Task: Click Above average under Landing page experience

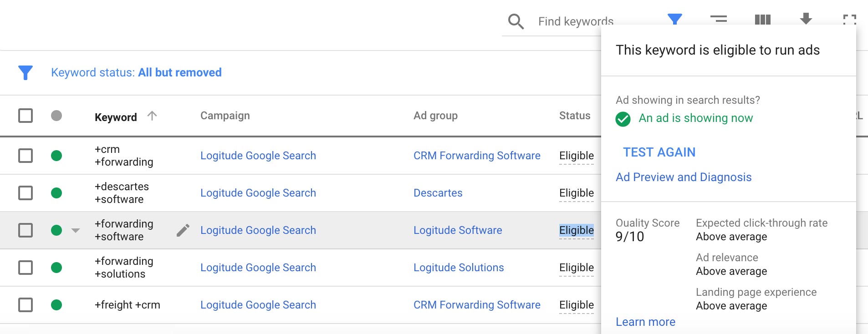Action: point(731,306)
